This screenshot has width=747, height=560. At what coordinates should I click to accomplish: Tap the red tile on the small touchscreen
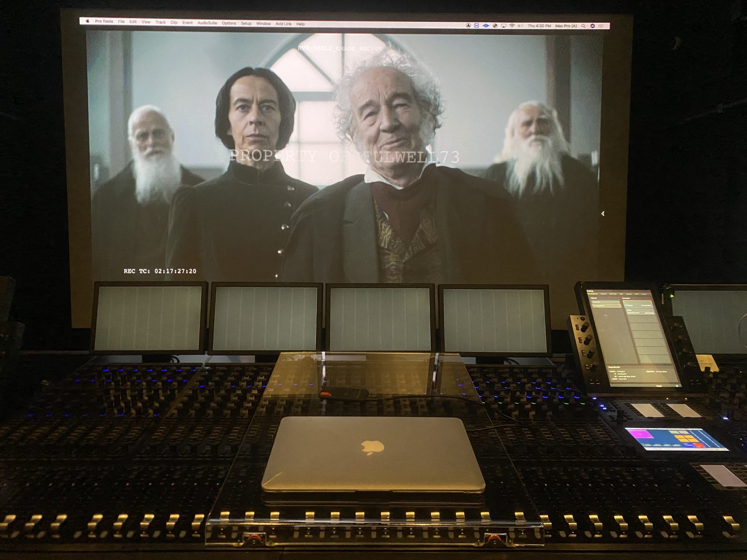[x=699, y=445]
